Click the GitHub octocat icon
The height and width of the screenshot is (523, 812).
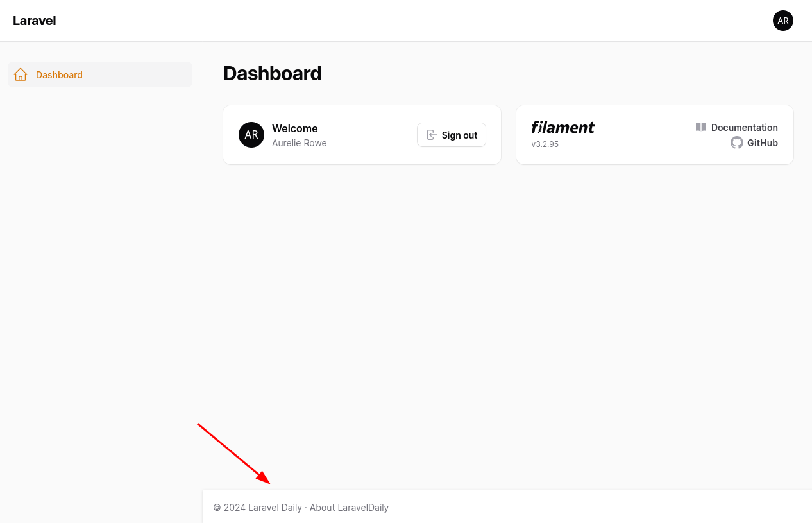click(x=737, y=142)
